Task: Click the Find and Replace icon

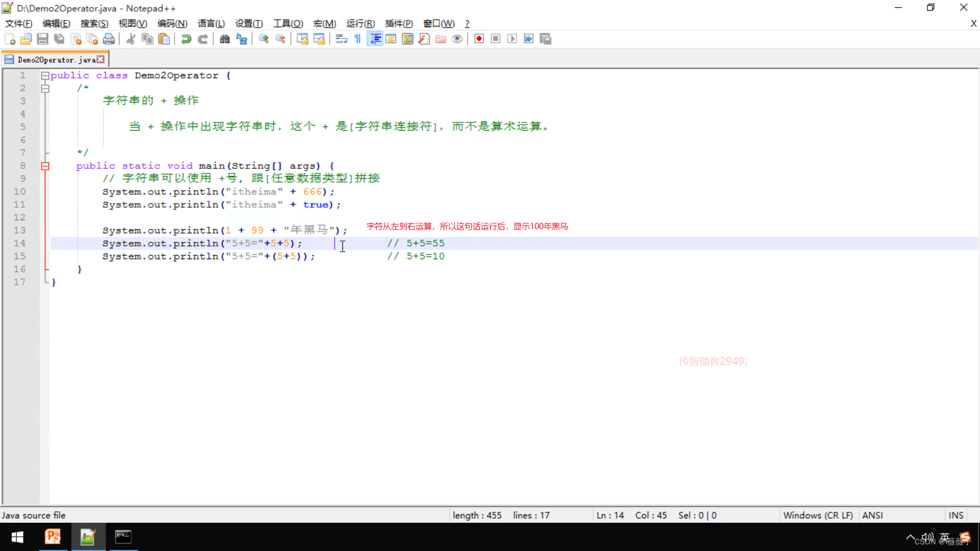Action: click(x=242, y=39)
